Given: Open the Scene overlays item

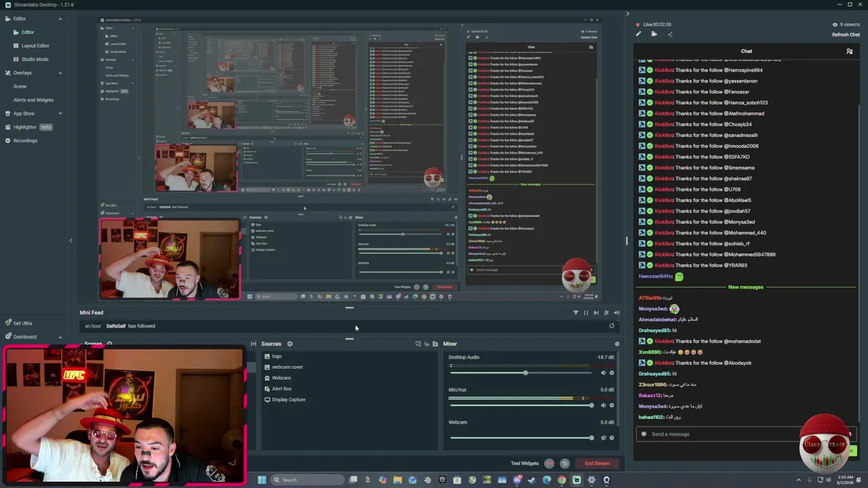Looking at the screenshot, I should tap(20, 86).
